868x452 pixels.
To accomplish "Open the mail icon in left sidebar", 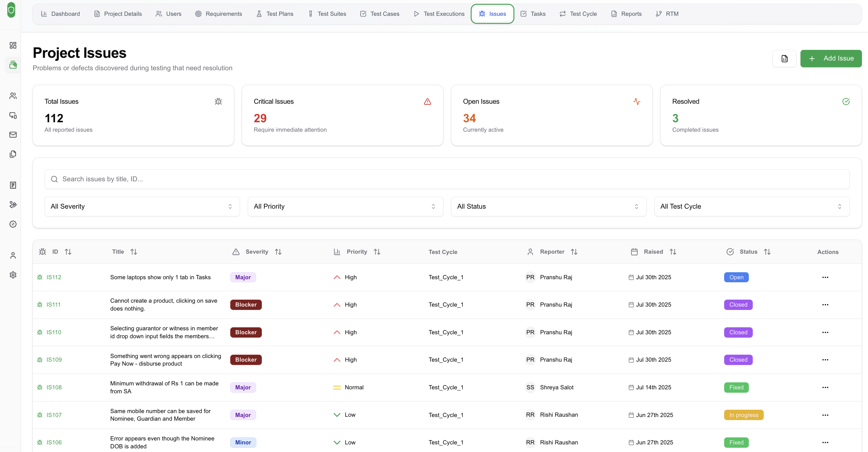I will point(13,135).
